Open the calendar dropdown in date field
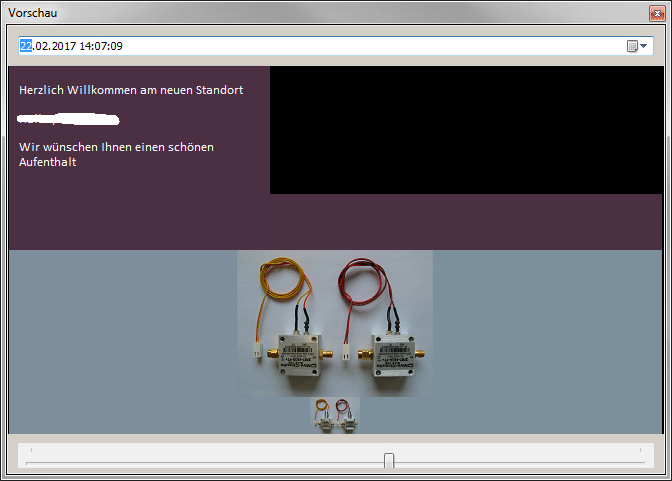The image size is (672, 481). point(637,46)
